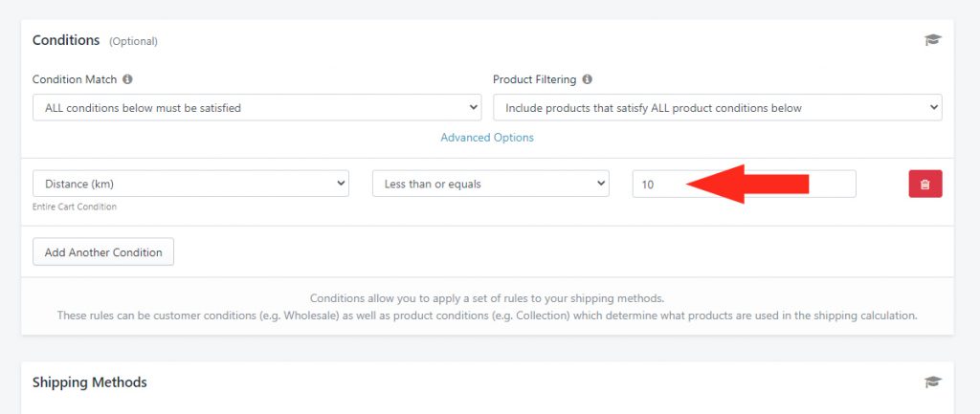Click the dropdown arrow of the Distance (km) select
The width and height of the screenshot is (980, 414).
pos(341,183)
